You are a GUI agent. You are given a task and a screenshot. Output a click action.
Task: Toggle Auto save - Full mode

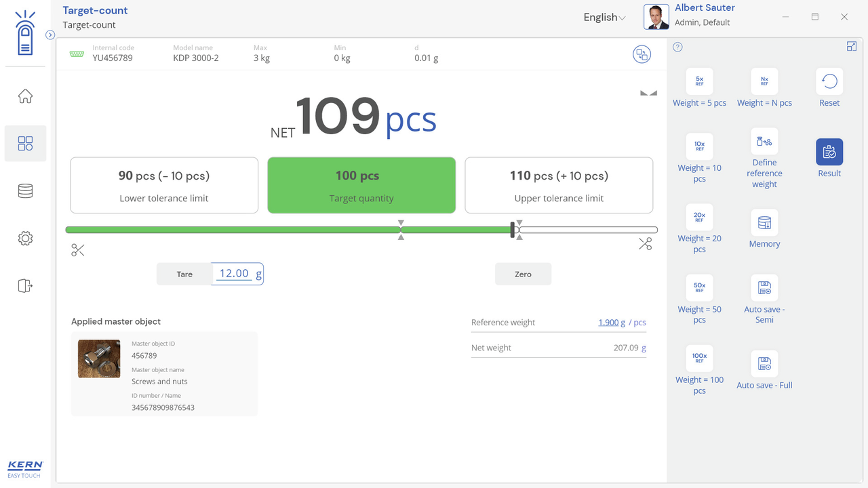764,364
